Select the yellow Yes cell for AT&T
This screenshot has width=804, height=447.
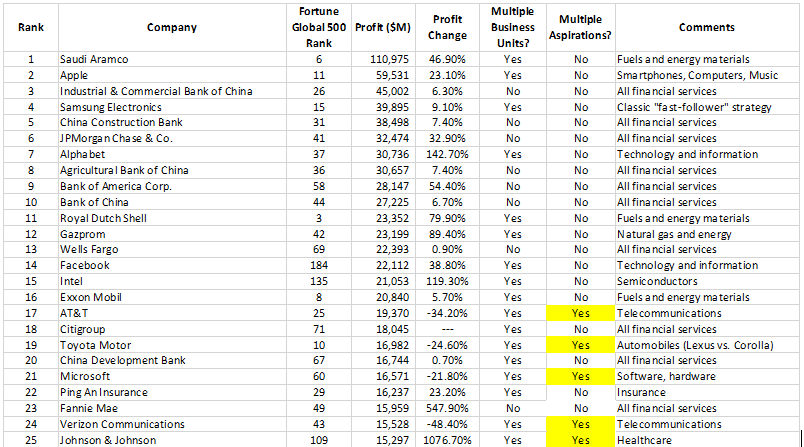580,313
